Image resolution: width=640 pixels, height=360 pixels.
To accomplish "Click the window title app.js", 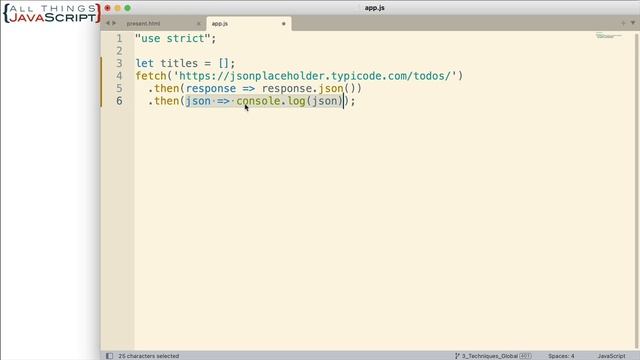I will click(x=374, y=8).
